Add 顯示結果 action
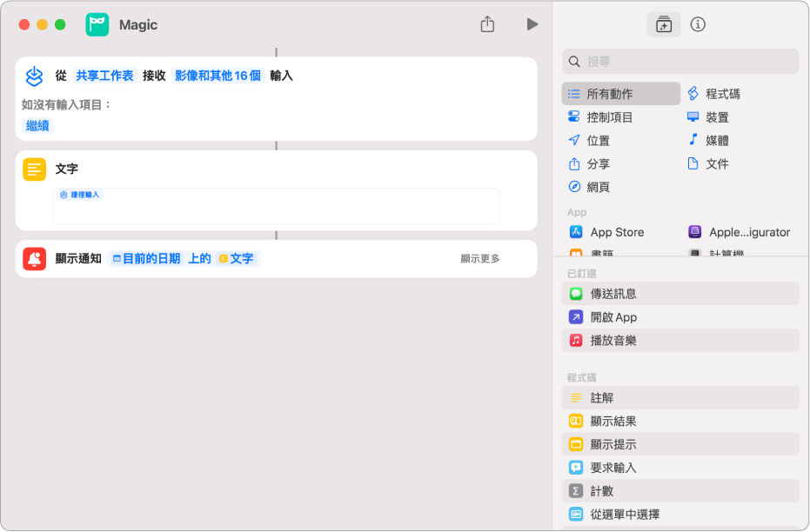 click(680, 421)
